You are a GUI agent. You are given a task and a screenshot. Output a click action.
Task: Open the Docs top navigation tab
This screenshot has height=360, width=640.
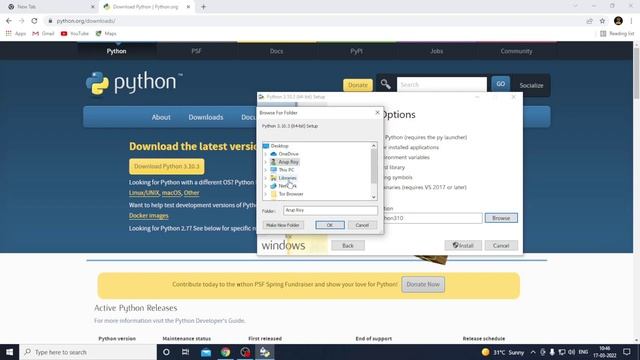pyautogui.click(x=276, y=51)
